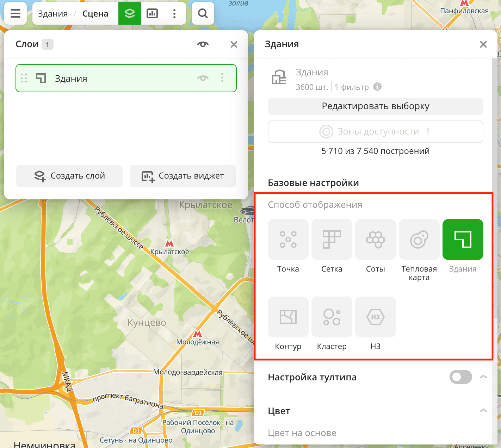The height and width of the screenshot is (448, 501).
Task: Select the Контур display mode
Action: pyautogui.click(x=288, y=317)
